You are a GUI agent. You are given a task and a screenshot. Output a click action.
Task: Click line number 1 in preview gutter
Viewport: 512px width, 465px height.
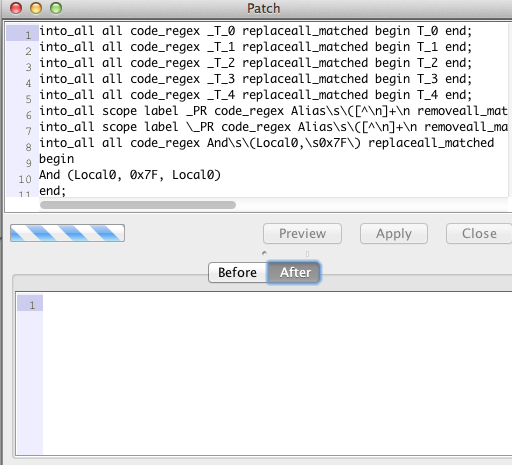pyautogui.click(x=32, y=305)
